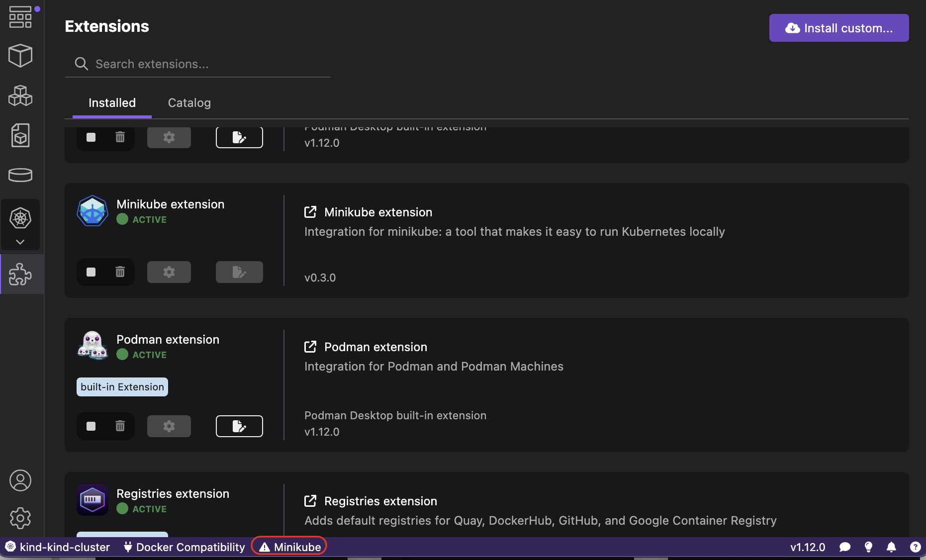The width and height of the screenshot is (926, 560).
Task: Open the troubleshooting lightbulb icon
Action: click(x=868, y=547)
